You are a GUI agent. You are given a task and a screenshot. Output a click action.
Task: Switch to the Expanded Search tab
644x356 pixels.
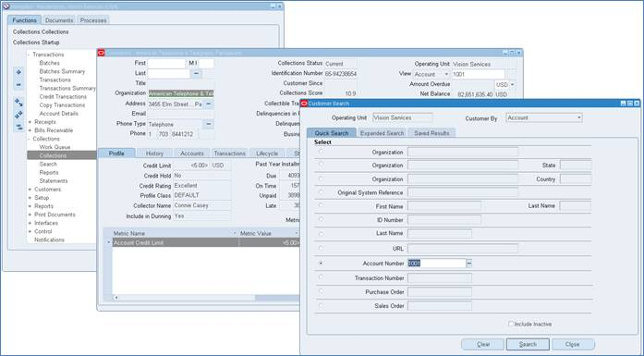pos(382,133)
